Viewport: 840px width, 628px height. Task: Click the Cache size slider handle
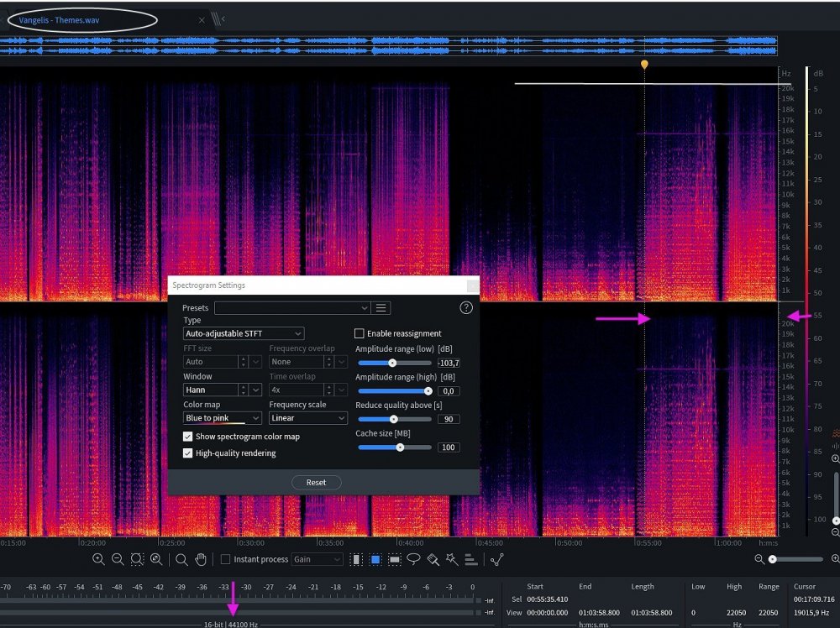400,447
